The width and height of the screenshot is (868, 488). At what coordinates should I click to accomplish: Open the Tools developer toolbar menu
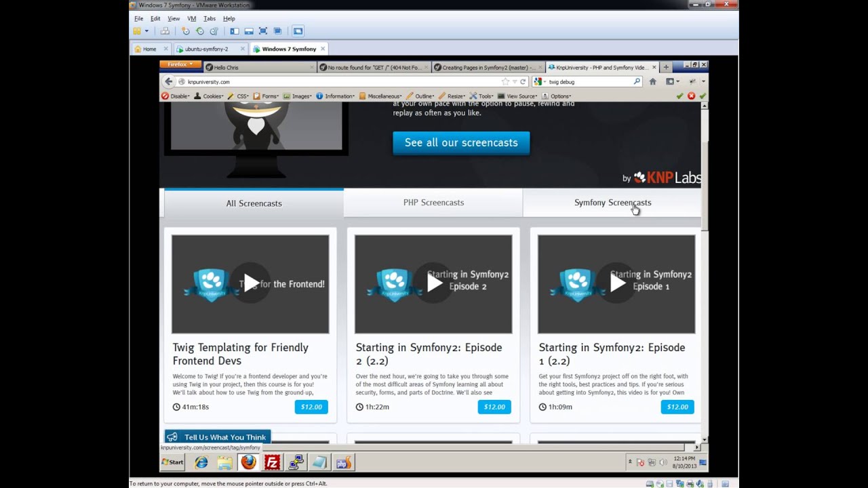click(482, 96)
